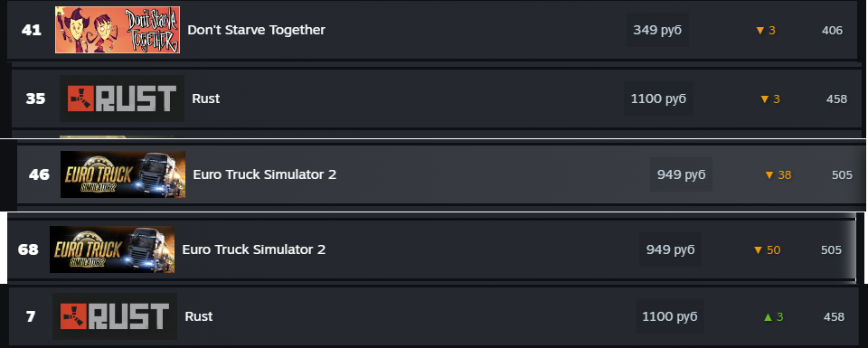This screenshot has width=868, height=348.
Task: Open the Rust title link ranked 7
Action: [199, 316]
